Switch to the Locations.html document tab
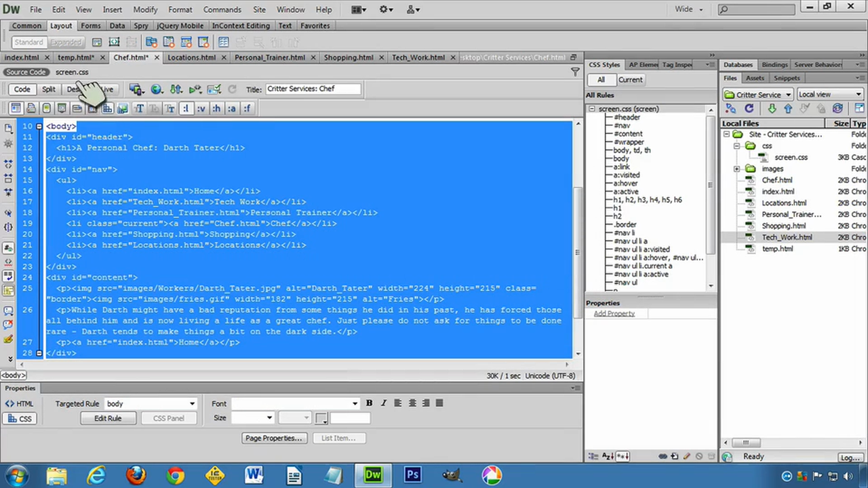 (x=191, y=58)
